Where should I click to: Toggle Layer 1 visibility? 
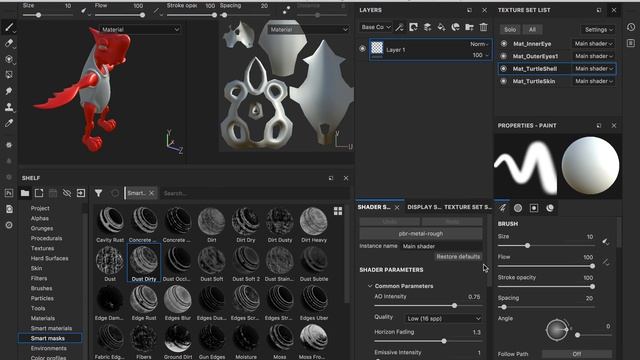click(x=362, y=49)
